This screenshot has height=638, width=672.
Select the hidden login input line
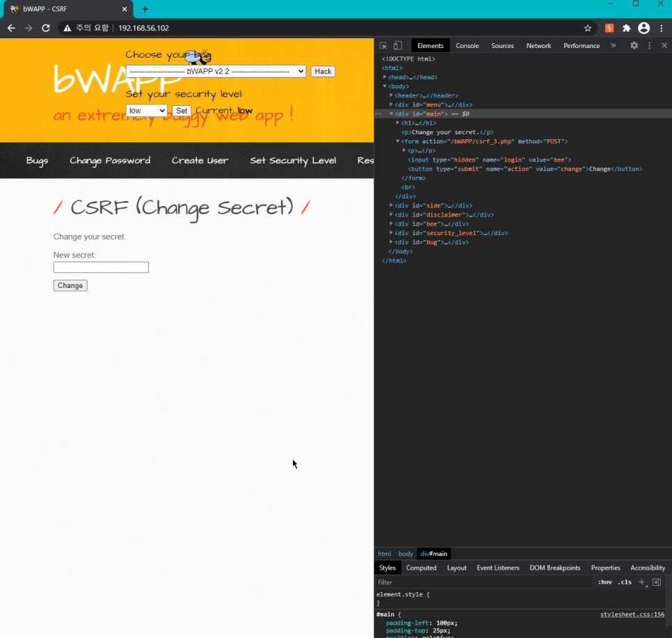pos(489,159)
